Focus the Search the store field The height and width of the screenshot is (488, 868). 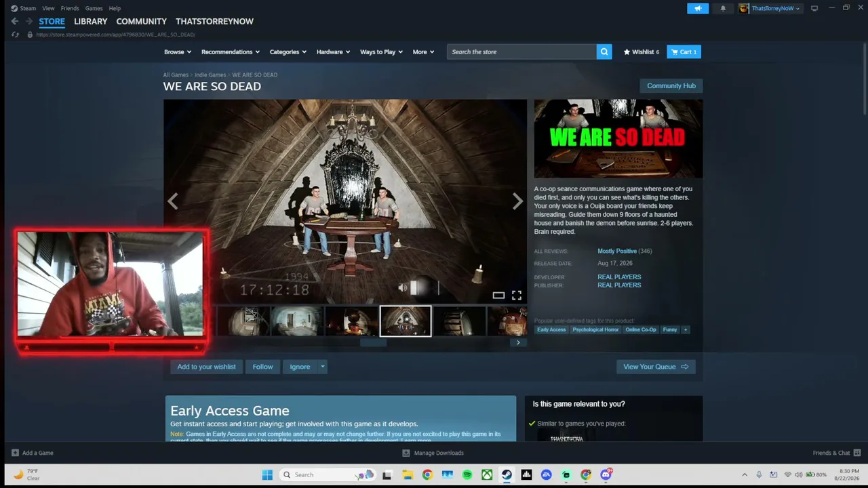pos(521,52)
